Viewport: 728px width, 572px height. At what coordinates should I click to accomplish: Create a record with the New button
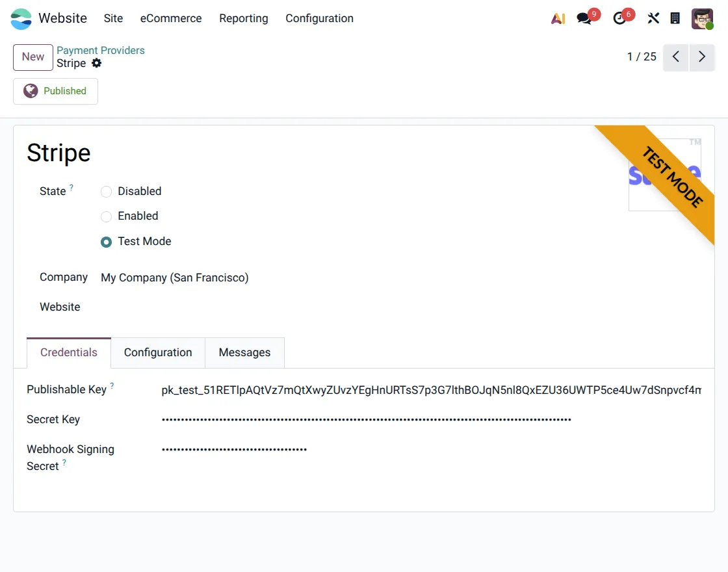click(32, 57)
